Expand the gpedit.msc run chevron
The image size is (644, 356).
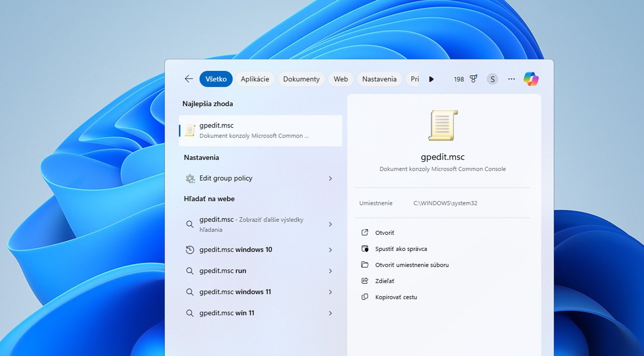pyautogui.click(x=330, y=271)
